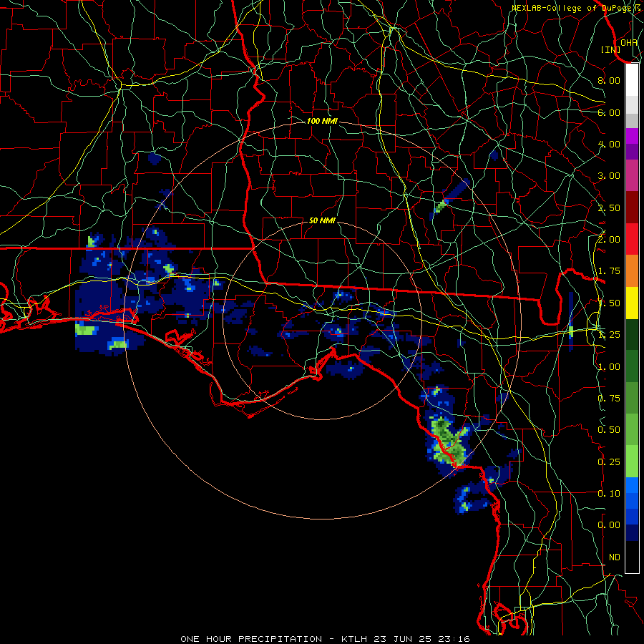This screenshot has height=644, width=644.
Task: Click the 0.00 legend value
Action: tap(609, 525)
